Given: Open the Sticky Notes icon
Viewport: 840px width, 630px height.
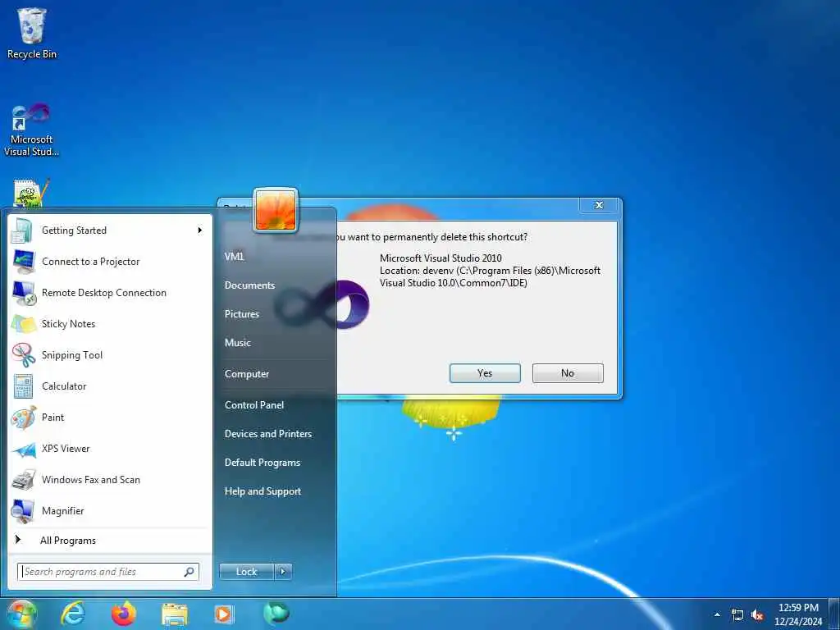Looking at the screenshot, I should coord(24,324).
